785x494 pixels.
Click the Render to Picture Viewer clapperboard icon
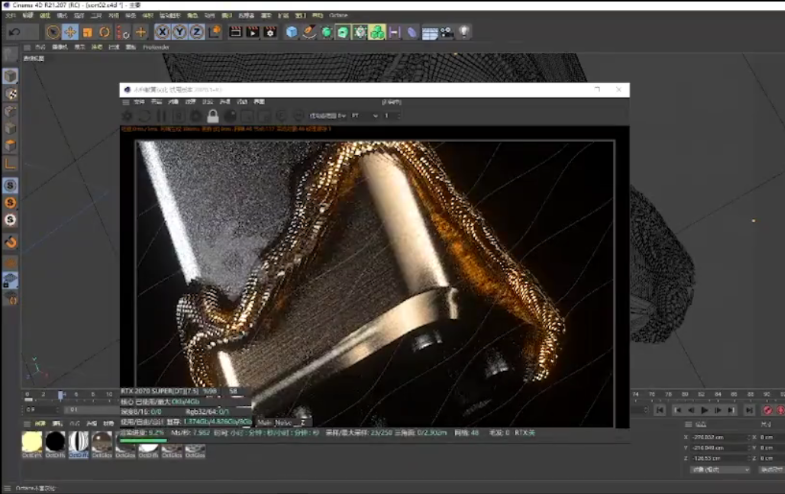251,32
